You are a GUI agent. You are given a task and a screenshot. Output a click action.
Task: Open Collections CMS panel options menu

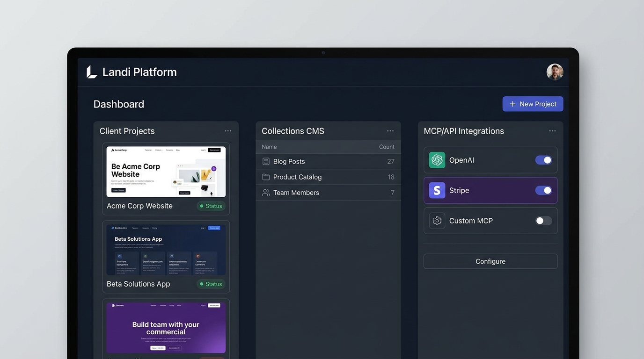390,131
